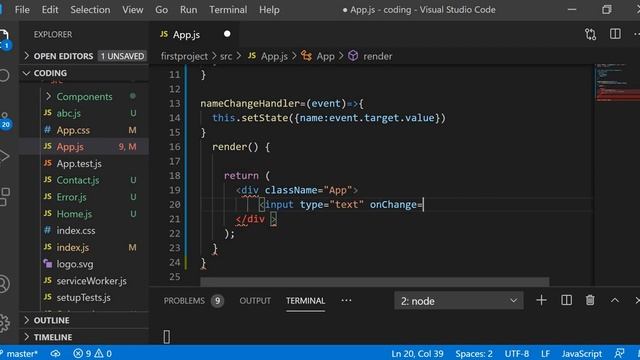Open the terminal selector dropdown 2: node

click(458, 301)
